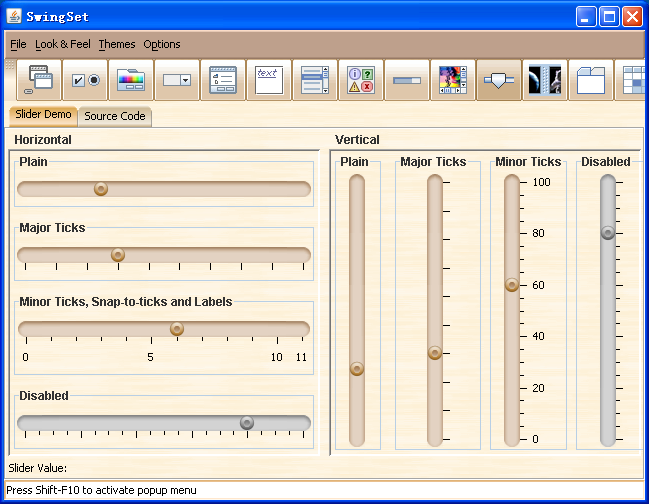Maximize the SwingSet window
Image resolution: width=649 pixels, height=504 pixels.
click(609, 17)
